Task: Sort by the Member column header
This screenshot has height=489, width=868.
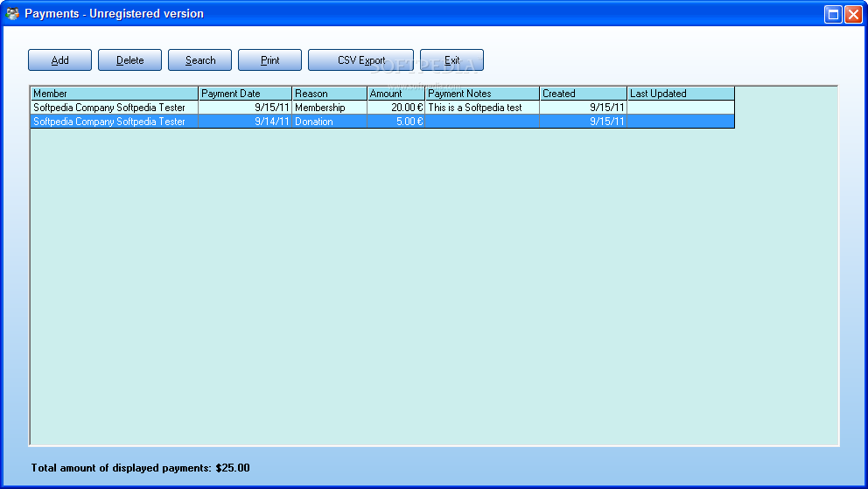Action: [115, 94]
